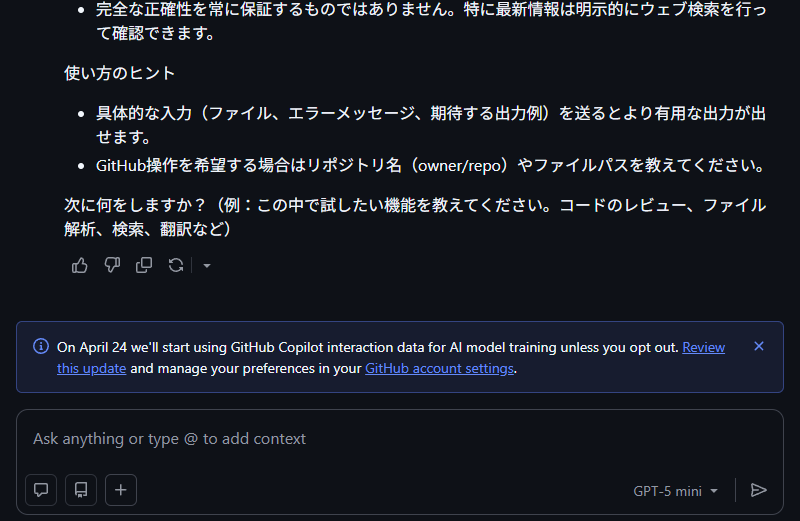Click the bullet starting with "完全な正確性"
Viewport: 800px width, 521px height.
(x=431, y=22)
